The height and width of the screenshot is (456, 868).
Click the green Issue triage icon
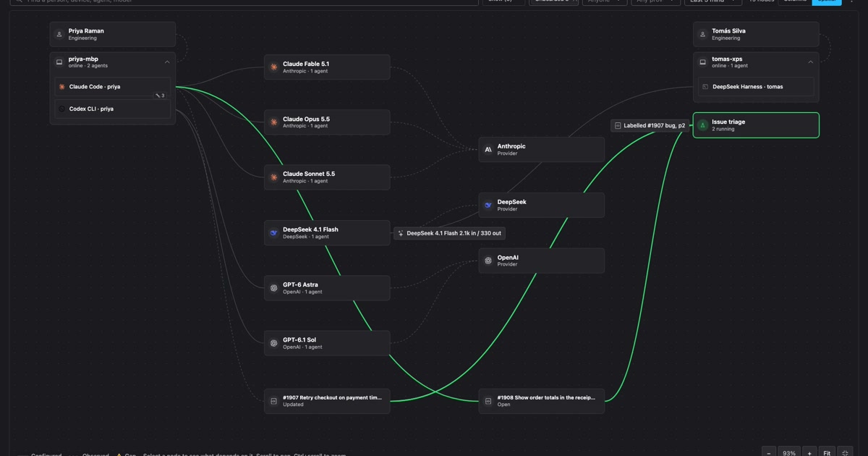702,125
